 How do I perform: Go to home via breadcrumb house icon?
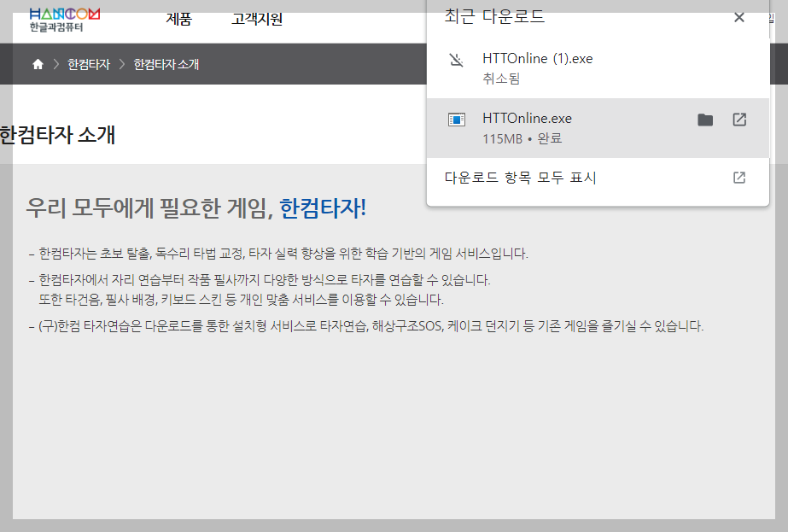(38, 64)
